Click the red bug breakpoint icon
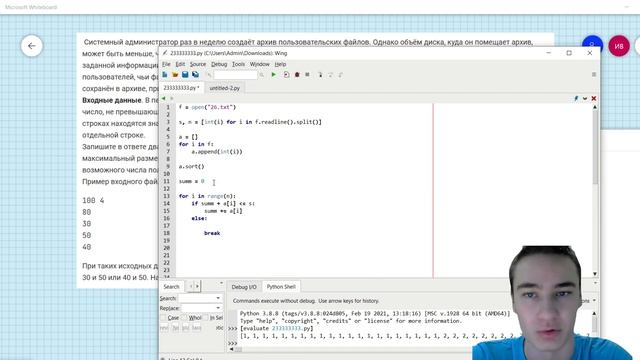 point(297,75)
